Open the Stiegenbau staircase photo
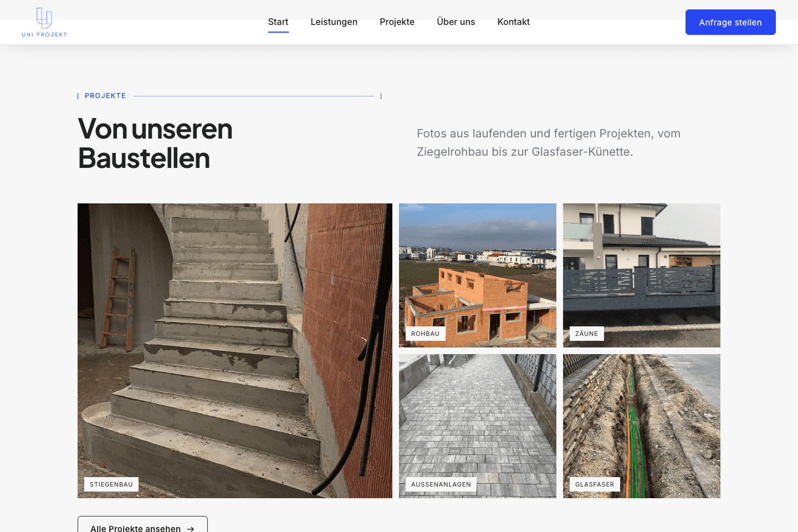The image size is (798, 532). 235,351
